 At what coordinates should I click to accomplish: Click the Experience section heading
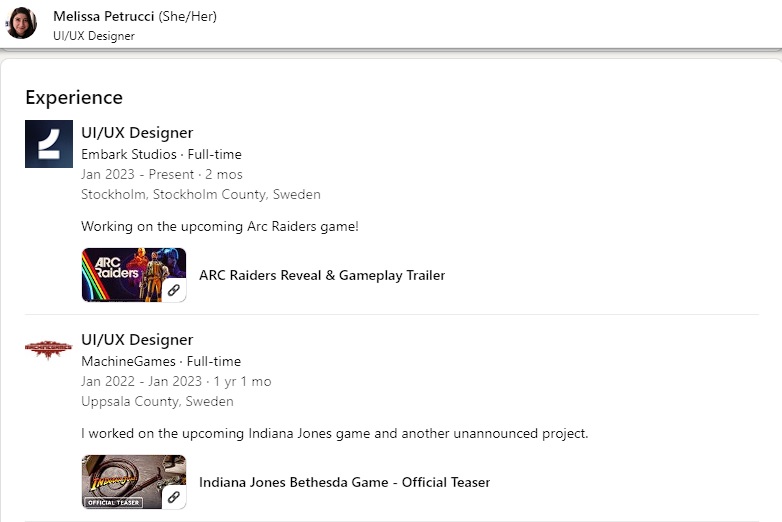coord(74,97)
